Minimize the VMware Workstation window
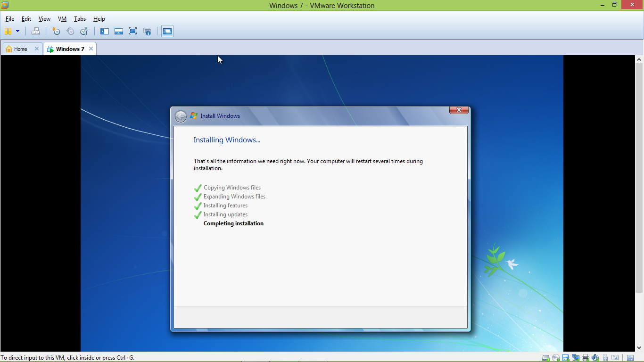Viewport: 644px width, 362px height. (603, 5)
